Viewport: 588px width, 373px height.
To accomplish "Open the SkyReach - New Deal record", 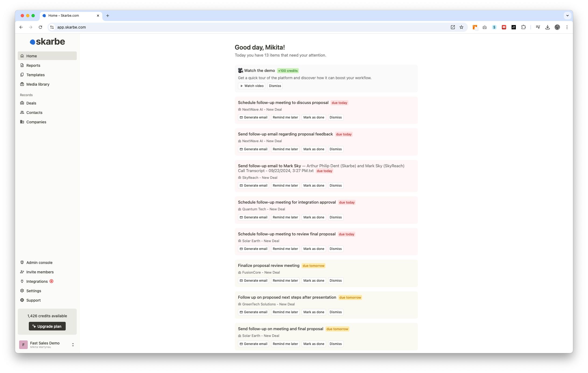I will coord(259,177).
